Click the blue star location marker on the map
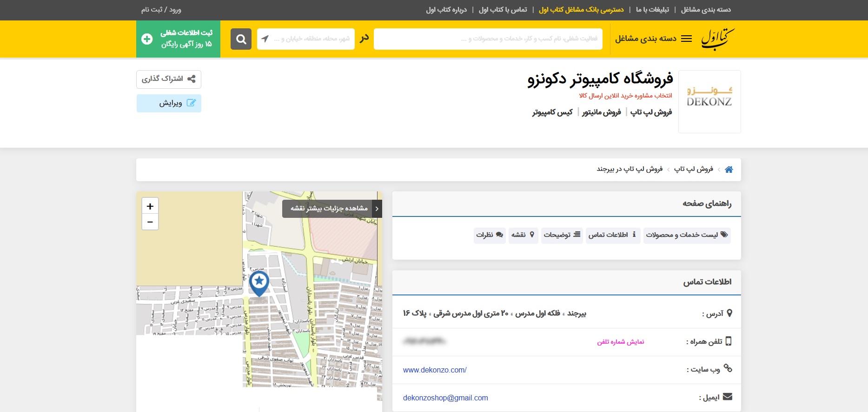The height and width of the screenshot is (412, 868). (259, 283)
